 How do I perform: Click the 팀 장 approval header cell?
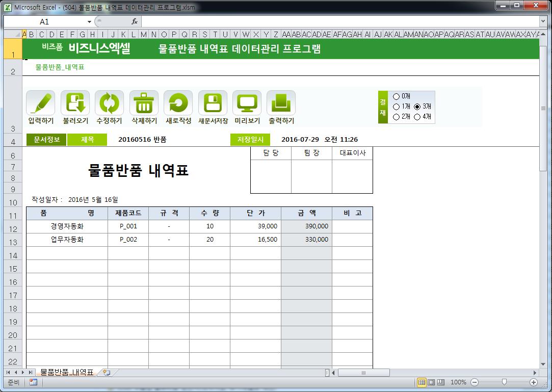click(311, 153)
